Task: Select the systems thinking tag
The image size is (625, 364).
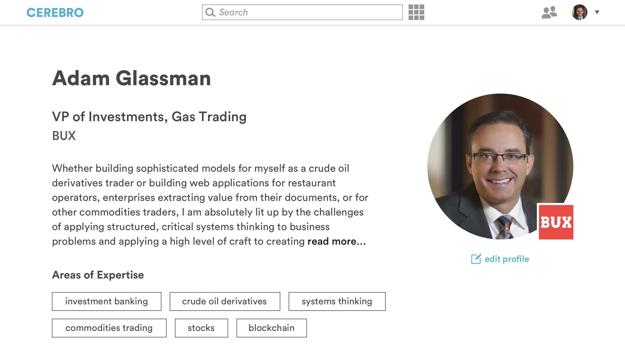Action: [x=337, y=301]
